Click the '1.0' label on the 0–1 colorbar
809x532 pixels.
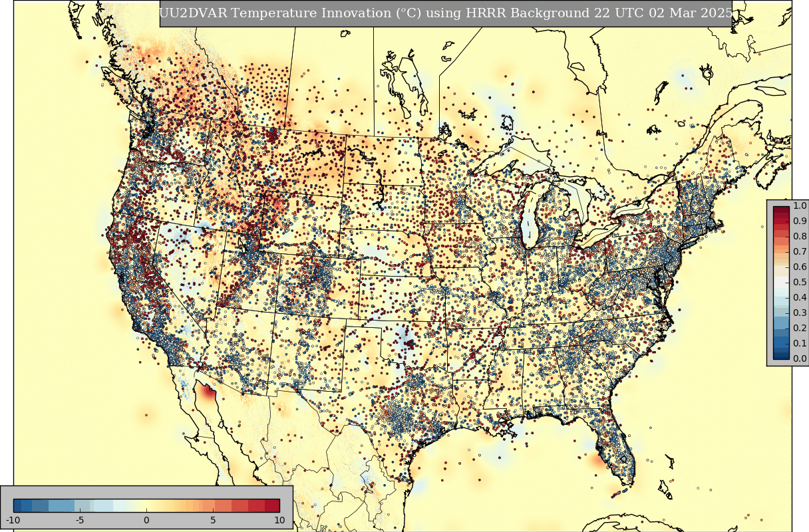click(800, 206)
